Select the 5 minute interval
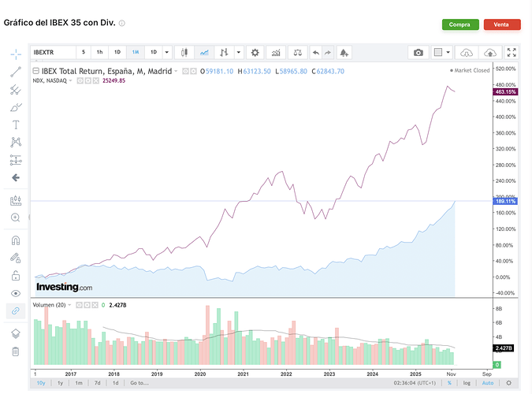This screenshot has height=394, width=532. [x=84, y=52]
